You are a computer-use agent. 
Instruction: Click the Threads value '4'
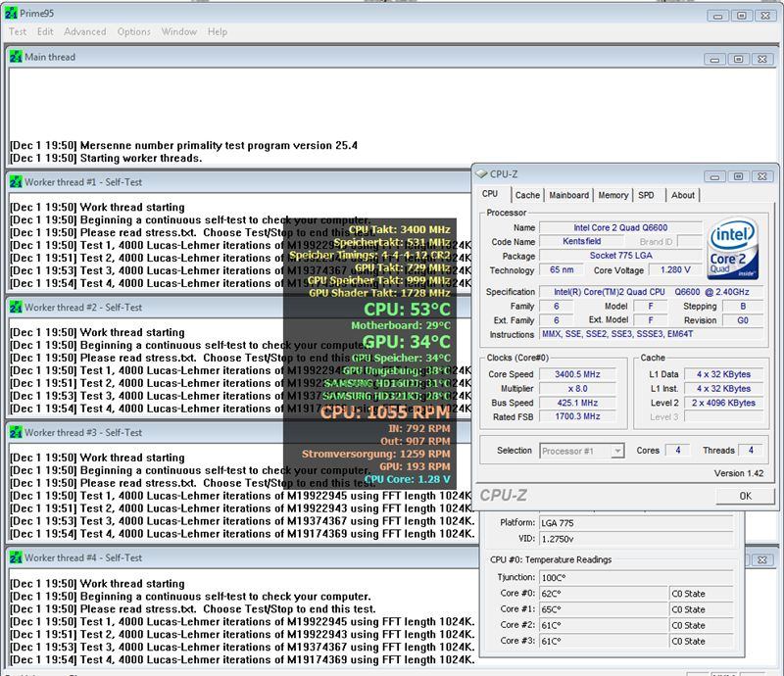pyautogui.click(x=750, y=450)
